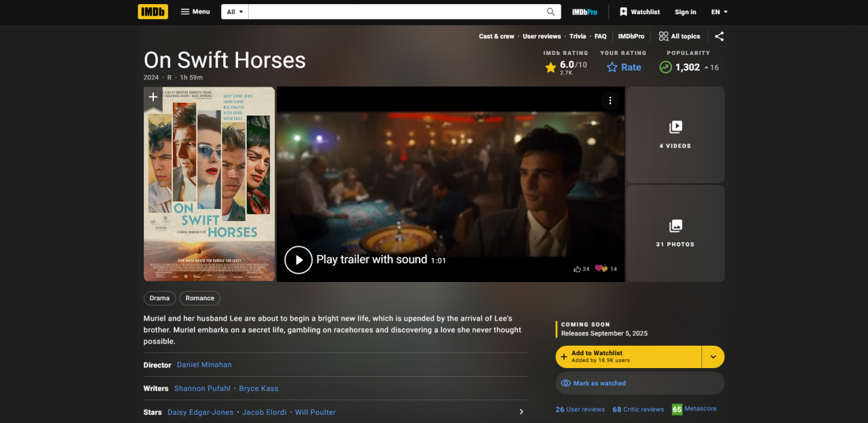The height and width of the screenshot is (423, 868).
Task: Open the 6.0 IMDb rating star
Action: 566,67
